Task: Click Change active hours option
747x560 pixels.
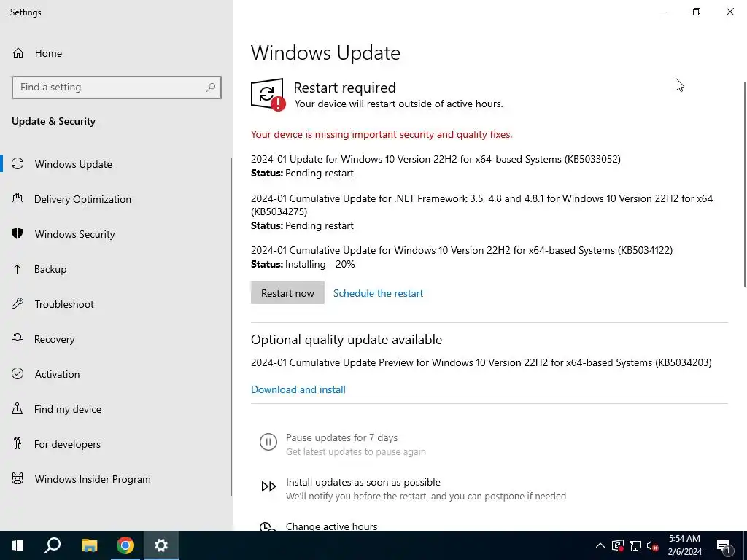Action: click(x=331, y=526)
